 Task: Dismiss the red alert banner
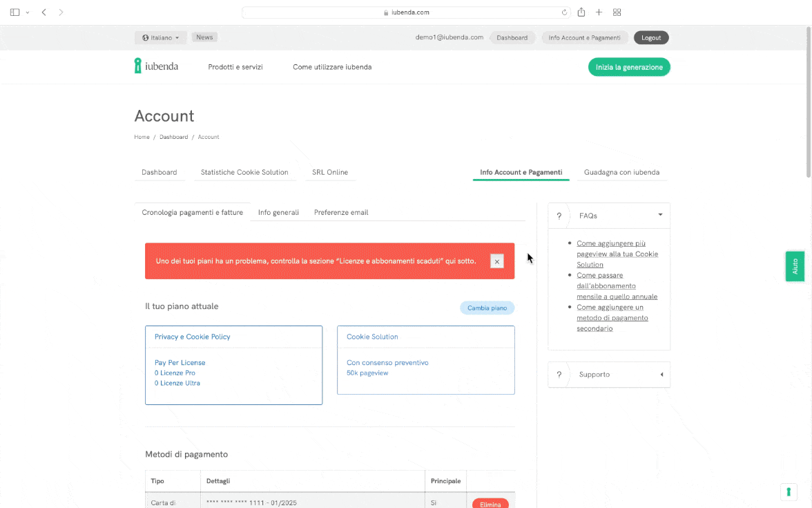pyautogui.click(x=496, y=261)
